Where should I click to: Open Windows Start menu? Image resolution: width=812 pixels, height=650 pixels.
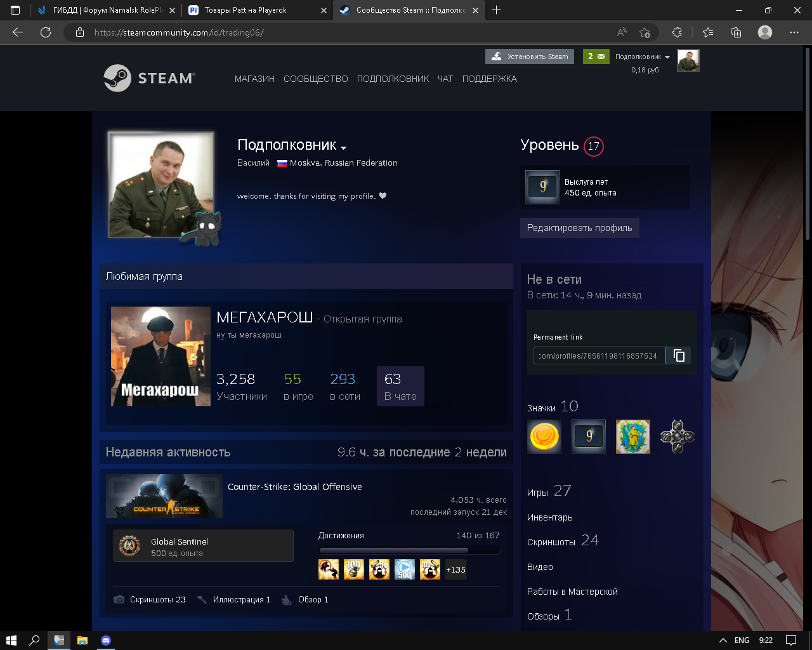pyautogui.click(x=11, y=640)
